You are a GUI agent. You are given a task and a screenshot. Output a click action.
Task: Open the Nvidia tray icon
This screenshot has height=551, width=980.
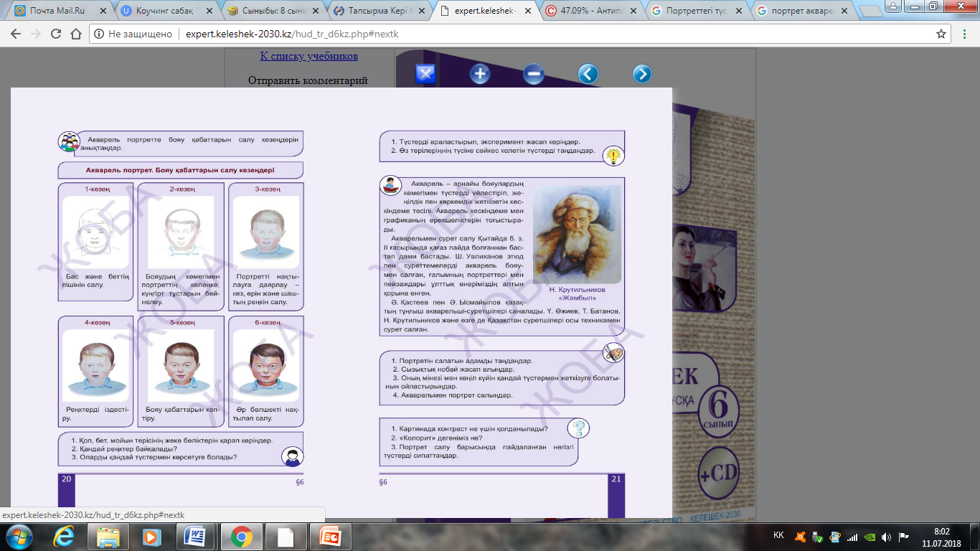(x=870, y=536)
